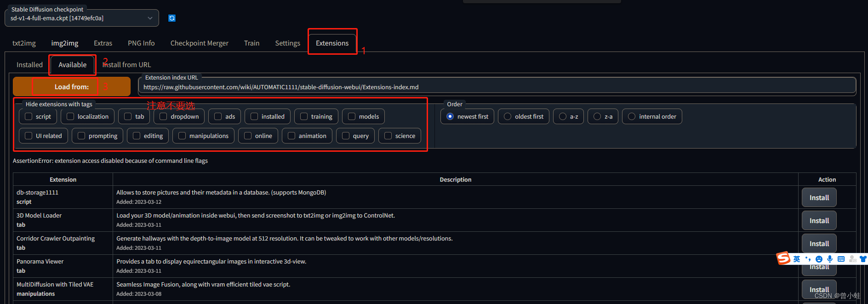Click the 3D Model Loader name cell

[39, 216]
